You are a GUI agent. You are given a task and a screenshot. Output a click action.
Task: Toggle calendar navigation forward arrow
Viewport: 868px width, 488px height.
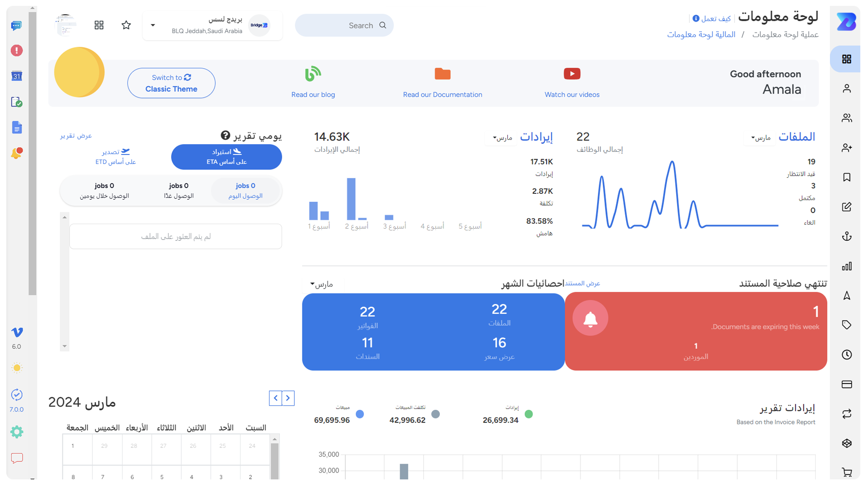point(288,398)
